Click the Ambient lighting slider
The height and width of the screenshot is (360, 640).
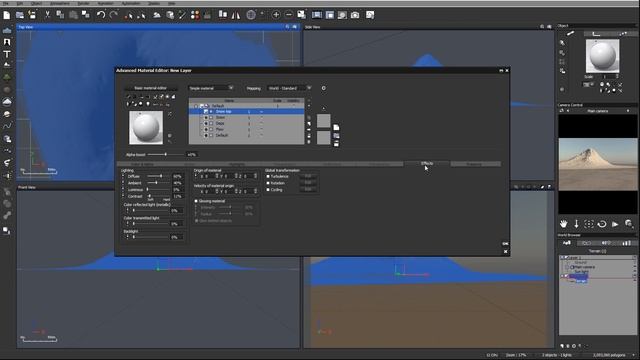[x=158, y=183]
